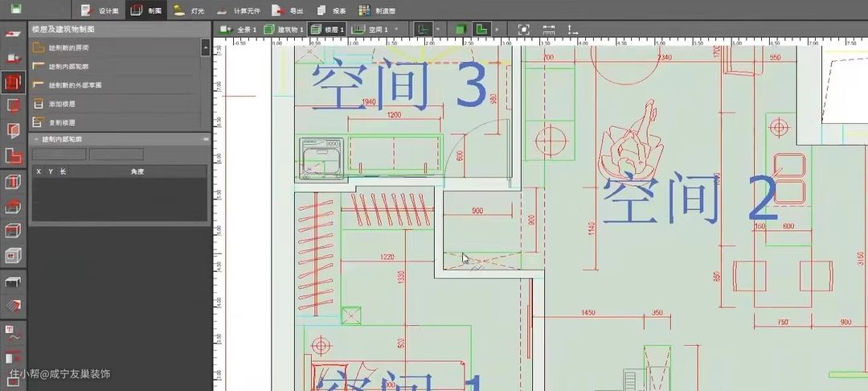Click the green save icon
The image size is (868, 391).
16,10
